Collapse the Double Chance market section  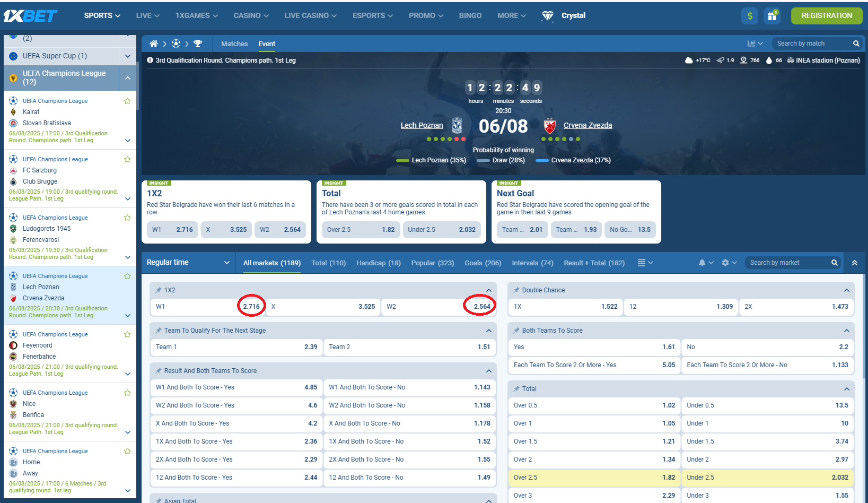click(x=847, y=290)
